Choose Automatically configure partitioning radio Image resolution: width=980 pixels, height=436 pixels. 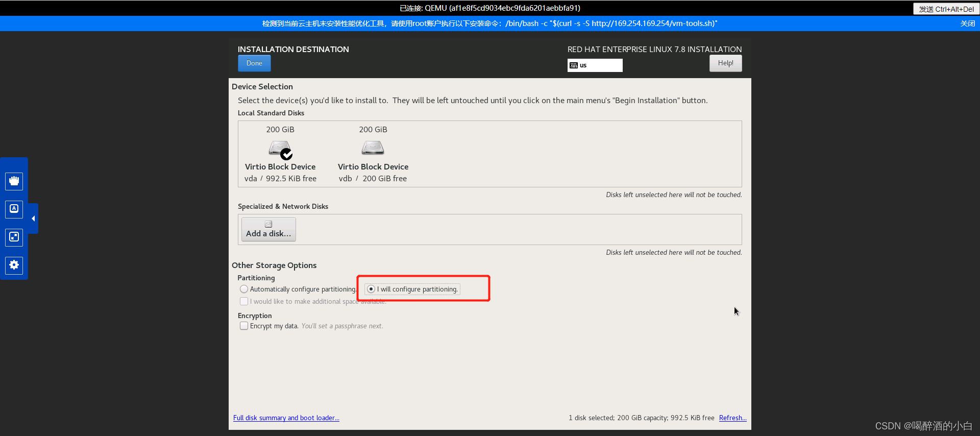[244, 289]
